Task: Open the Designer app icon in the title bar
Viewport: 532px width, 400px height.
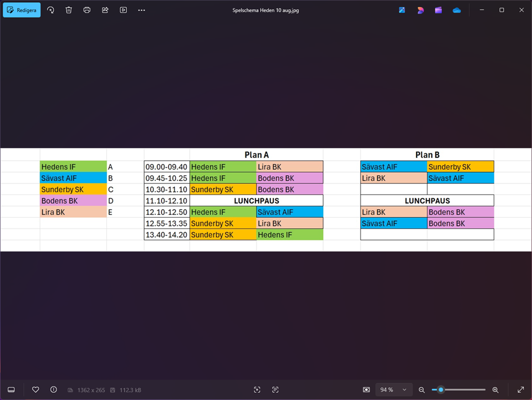Action: coord(420,10)
